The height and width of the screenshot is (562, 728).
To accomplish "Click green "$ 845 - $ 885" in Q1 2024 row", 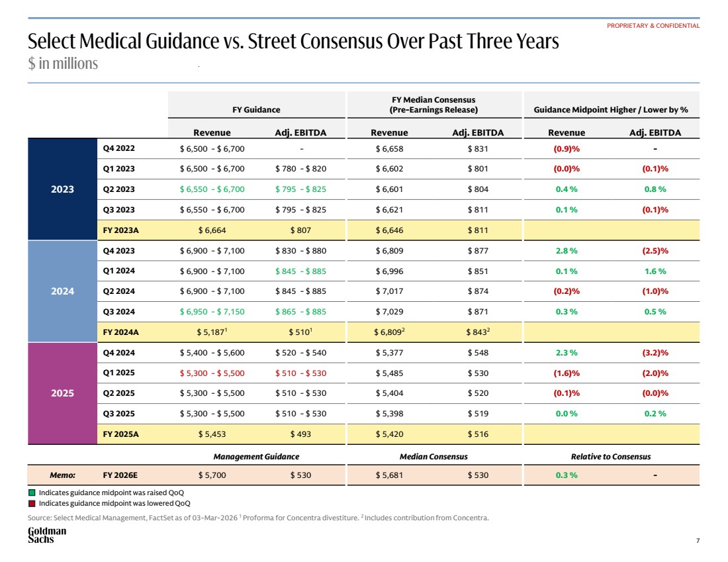I will (301, 271).
